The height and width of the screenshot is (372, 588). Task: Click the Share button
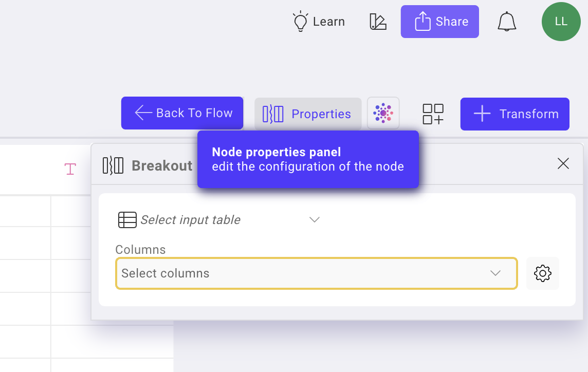(x=440, y=22)
